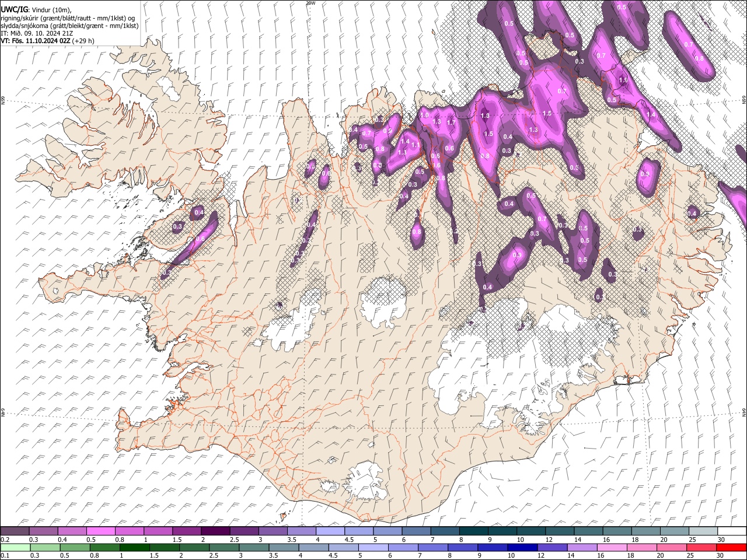Click the 'VT: Fös. 11.10.2024 02Z (+29 h)' line
Viewport: 747px width, 560px height.
coord(48,41)
